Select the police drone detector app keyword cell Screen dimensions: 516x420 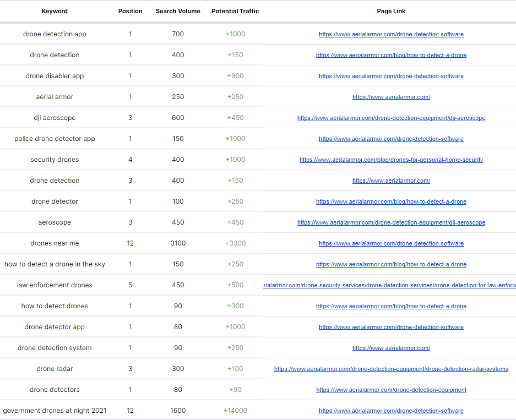pos(55,139)
